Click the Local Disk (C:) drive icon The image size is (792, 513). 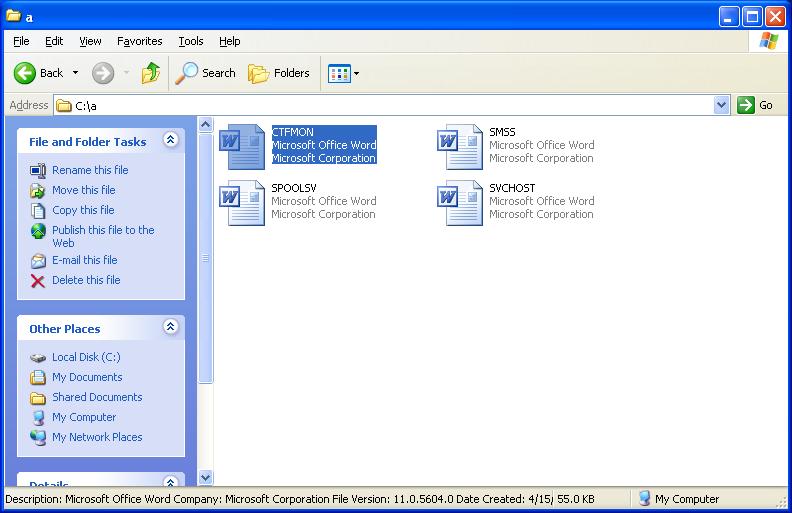coord(38,358)
